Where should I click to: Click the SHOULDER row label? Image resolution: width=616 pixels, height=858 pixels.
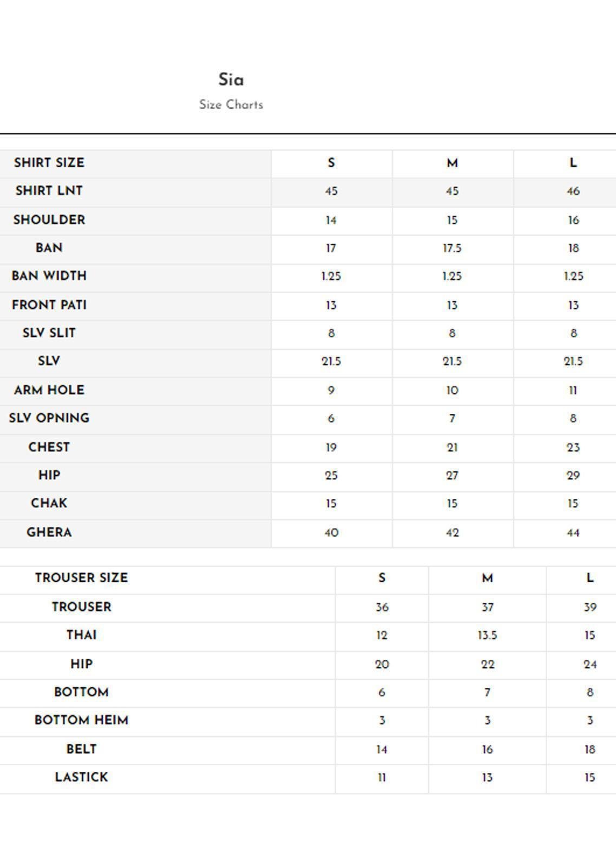49,219
